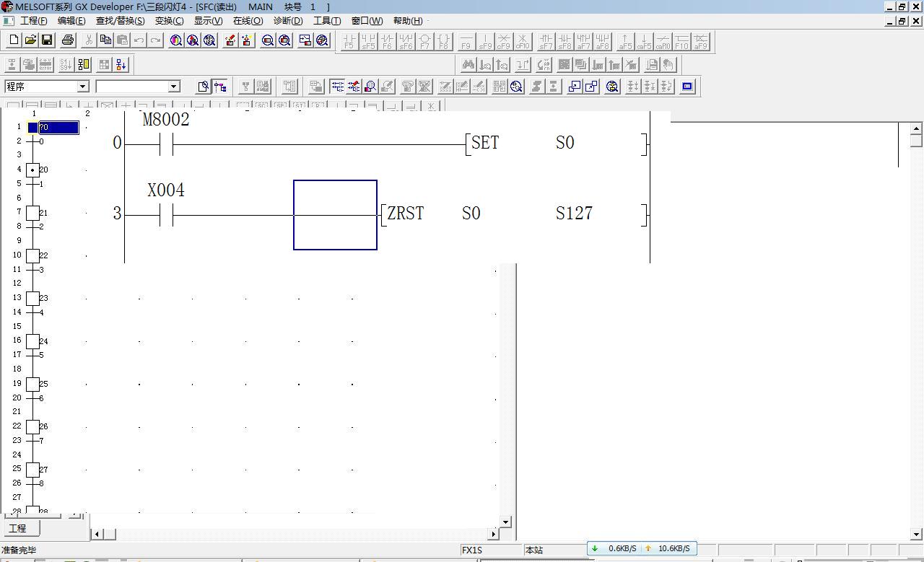
Task: Insert normally open contact F5
Action: coord(349,42)
